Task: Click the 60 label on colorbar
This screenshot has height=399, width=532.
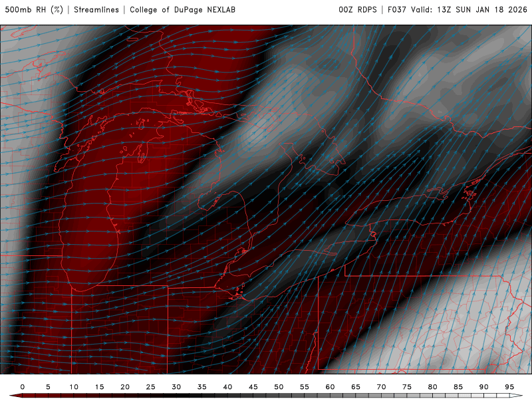Action: 330,387
